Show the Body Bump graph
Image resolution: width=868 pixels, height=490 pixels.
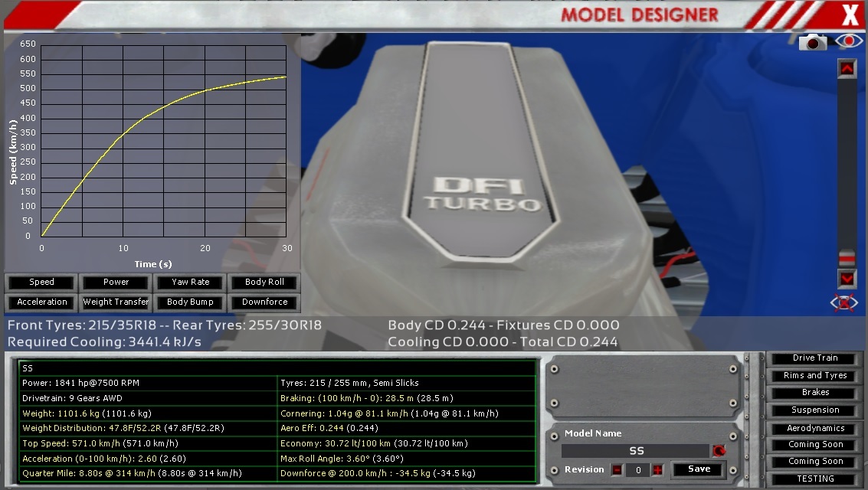coord(191,302)
